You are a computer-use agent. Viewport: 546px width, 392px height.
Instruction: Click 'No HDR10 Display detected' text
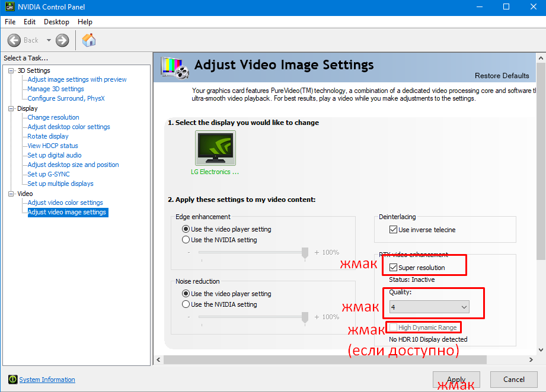point(428,339)
